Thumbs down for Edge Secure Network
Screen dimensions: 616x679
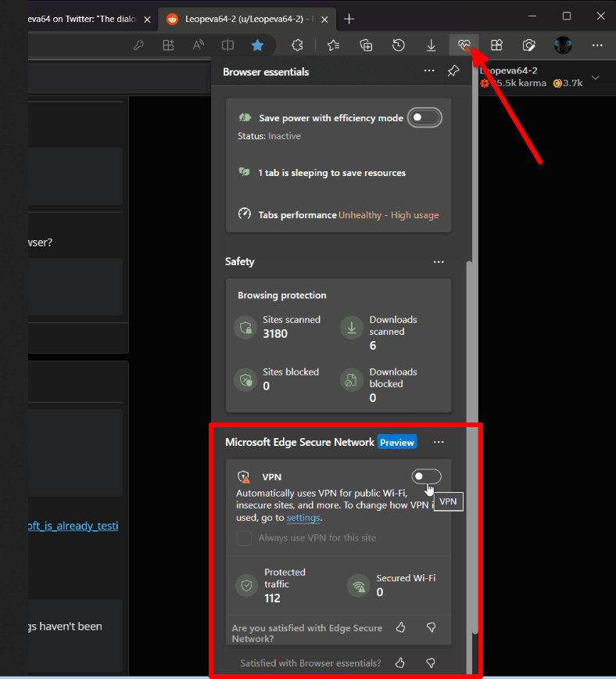432,627
